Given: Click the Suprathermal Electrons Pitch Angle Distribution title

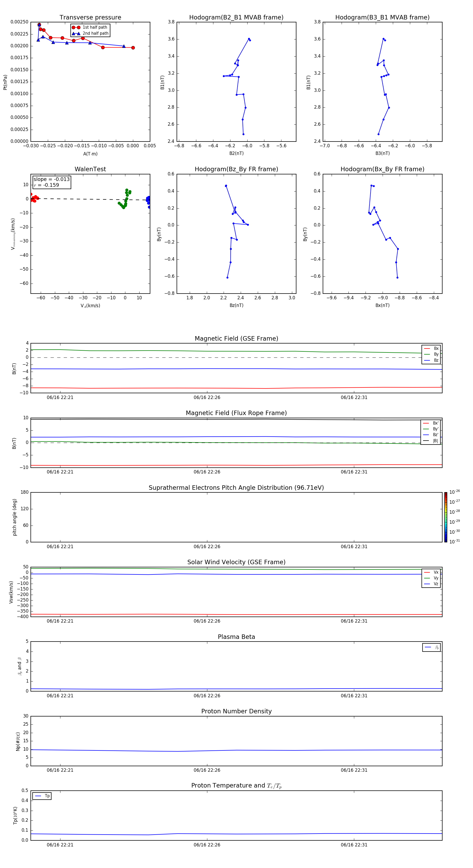Looking at the screenshot, I should tap(236, 488).
